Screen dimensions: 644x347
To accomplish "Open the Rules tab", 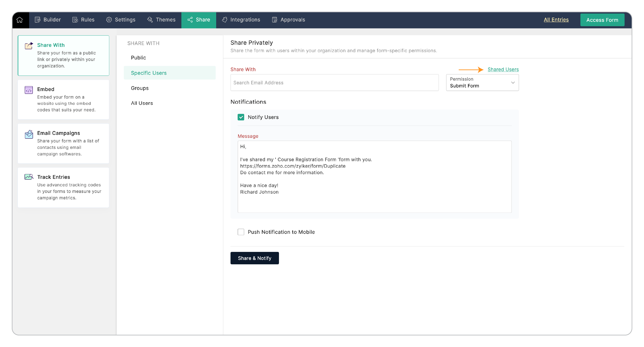I will pos(83,20).
